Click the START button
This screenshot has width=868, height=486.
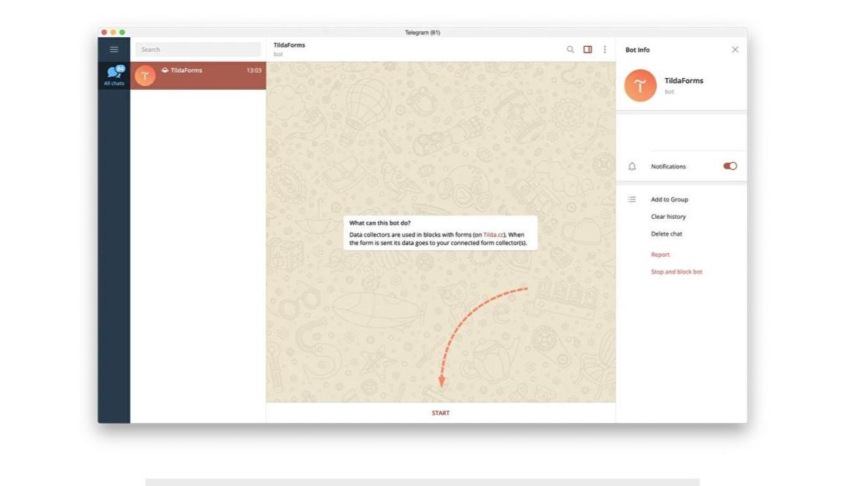(441, 413)
